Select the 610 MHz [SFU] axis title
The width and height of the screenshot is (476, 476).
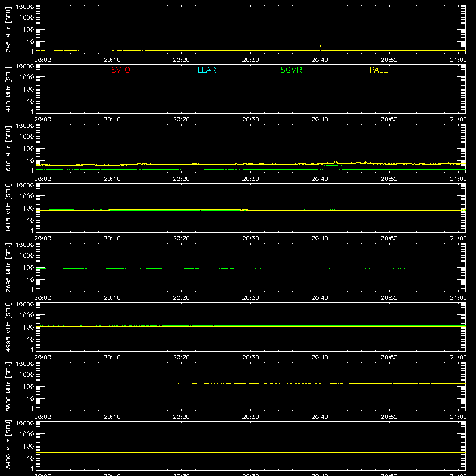point(8,149)
